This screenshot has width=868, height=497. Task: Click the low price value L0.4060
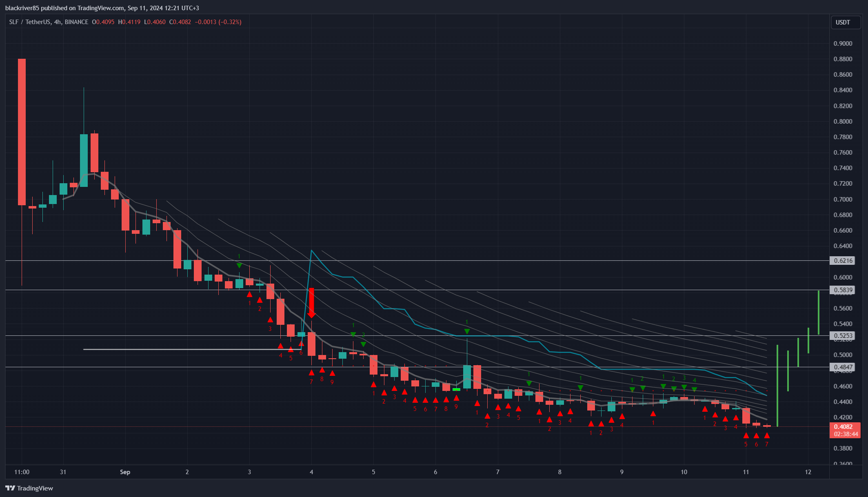click(155, 22)
